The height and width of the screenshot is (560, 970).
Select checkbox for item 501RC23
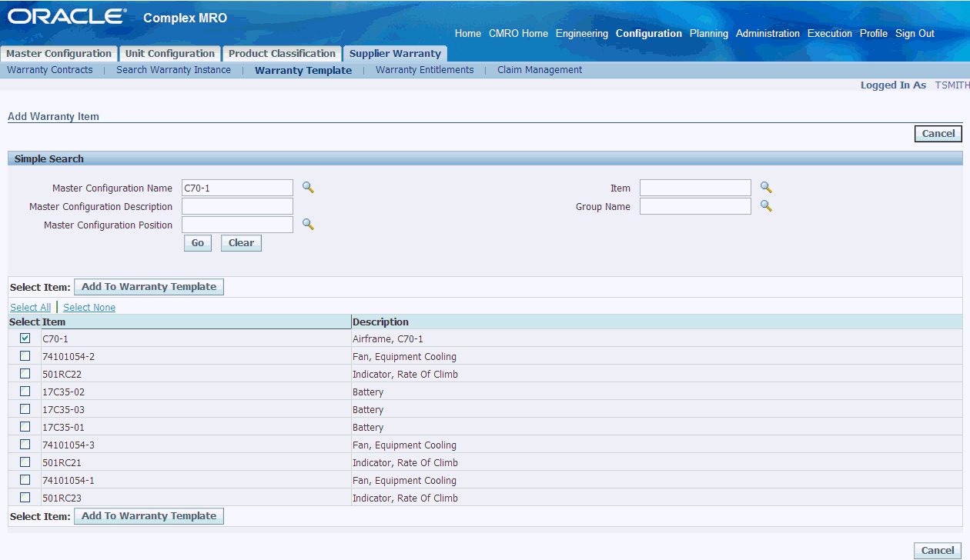pos(25,497)
